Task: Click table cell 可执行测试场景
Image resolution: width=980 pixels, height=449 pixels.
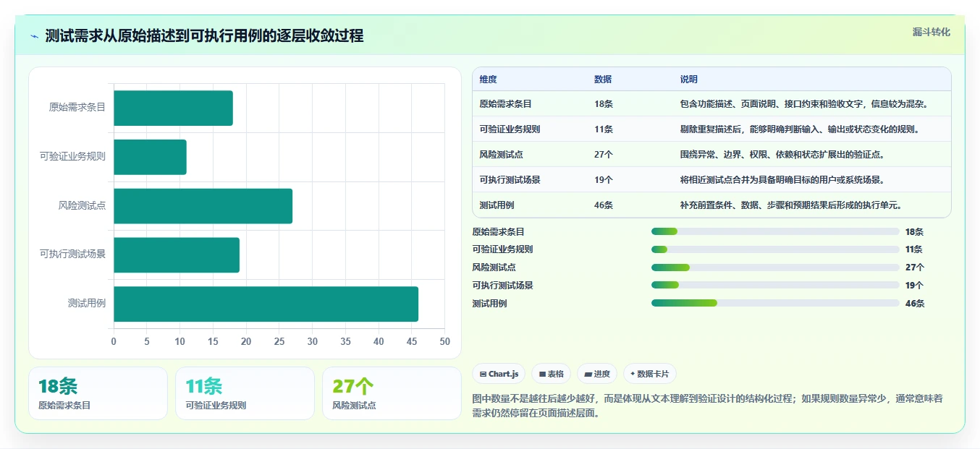Action: [x=510, y=180]
